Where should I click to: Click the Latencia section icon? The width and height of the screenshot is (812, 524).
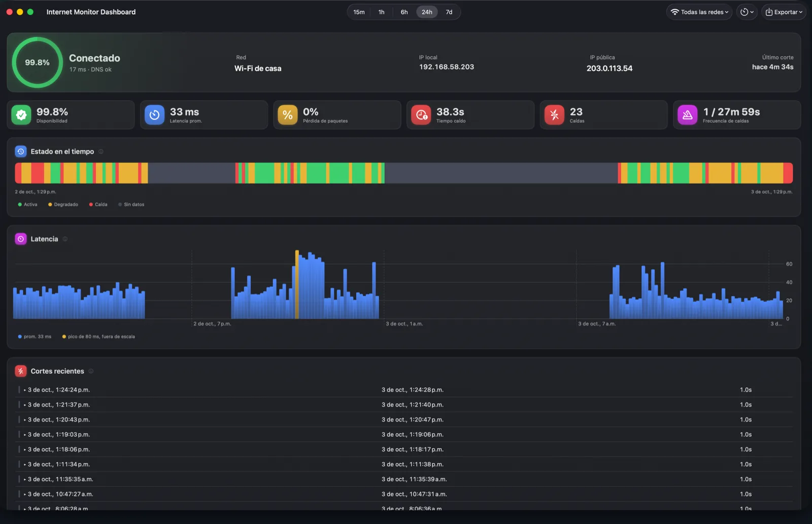tap(21, 239)
